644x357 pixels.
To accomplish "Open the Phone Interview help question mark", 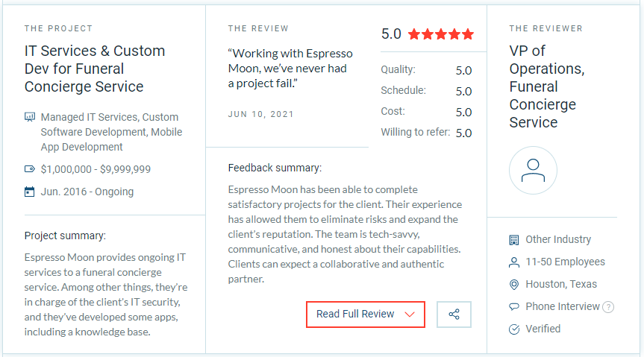I will point(608,307).
